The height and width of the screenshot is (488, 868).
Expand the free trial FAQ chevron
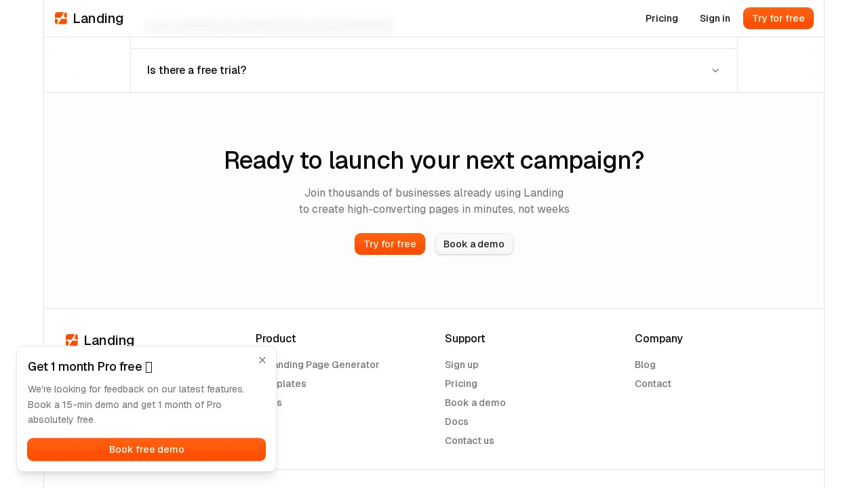pyautogui.click(x=715, y=70)
